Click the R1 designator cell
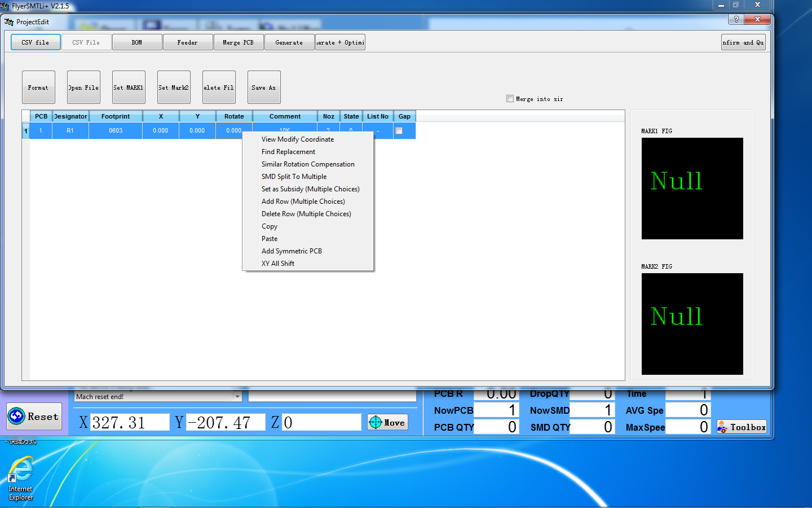 point(70,130)
